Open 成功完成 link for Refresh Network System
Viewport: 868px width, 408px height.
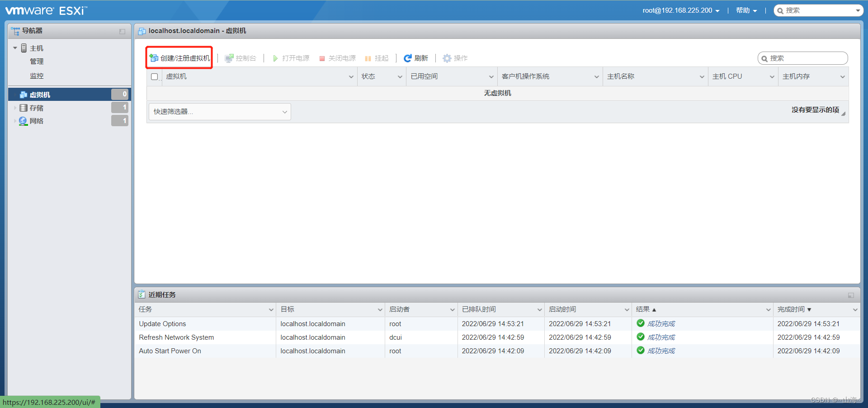[661, 337]
